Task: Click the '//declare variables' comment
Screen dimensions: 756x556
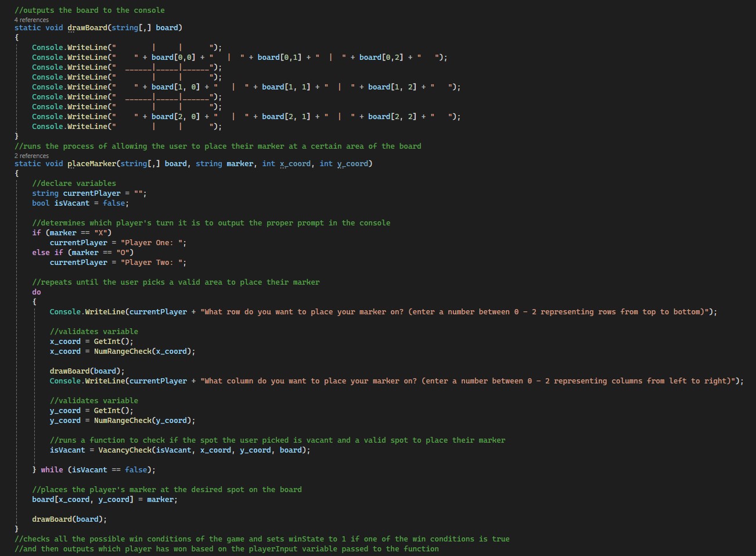Action: click(74, 184)
